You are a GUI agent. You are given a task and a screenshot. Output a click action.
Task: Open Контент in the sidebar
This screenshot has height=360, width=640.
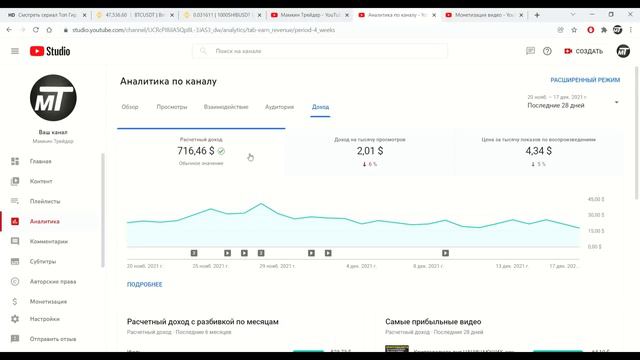pos(41,181)
